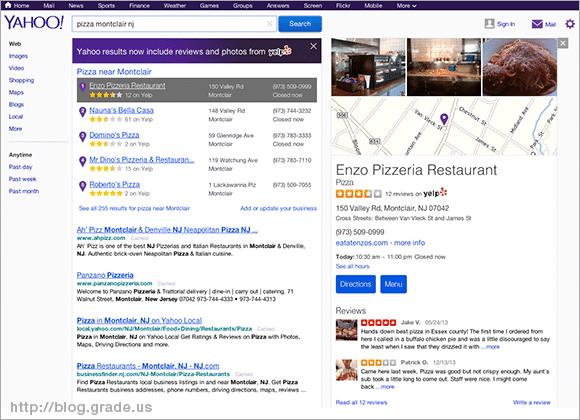Click Read all 12 reviews

(361, 402)
